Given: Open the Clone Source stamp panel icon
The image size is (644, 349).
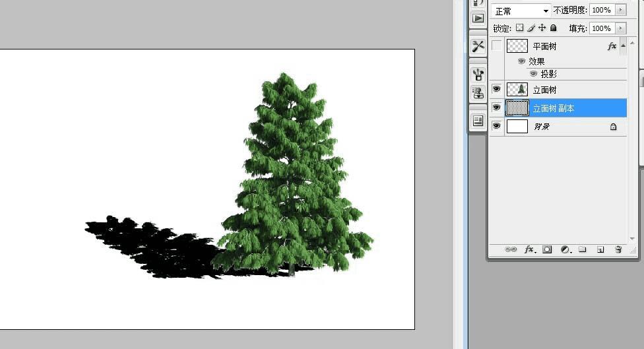Looking at the screenshot, I should click(478, 93).
